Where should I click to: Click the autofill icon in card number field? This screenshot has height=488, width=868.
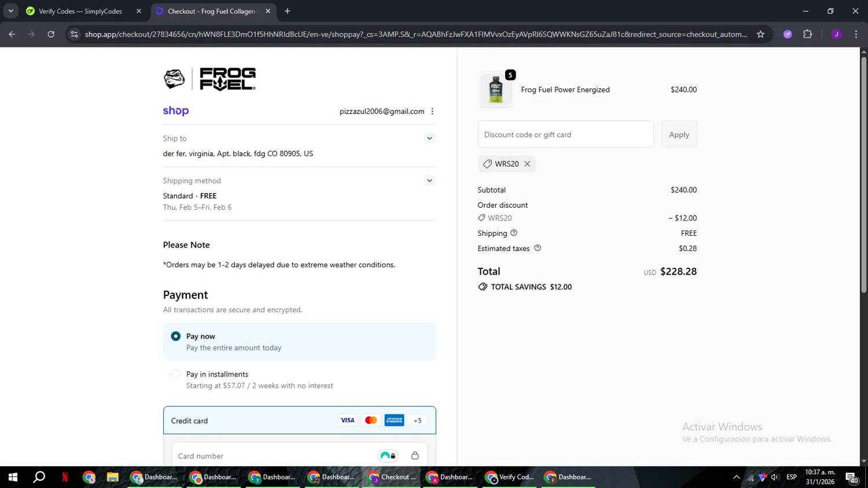tap(388, 456)
